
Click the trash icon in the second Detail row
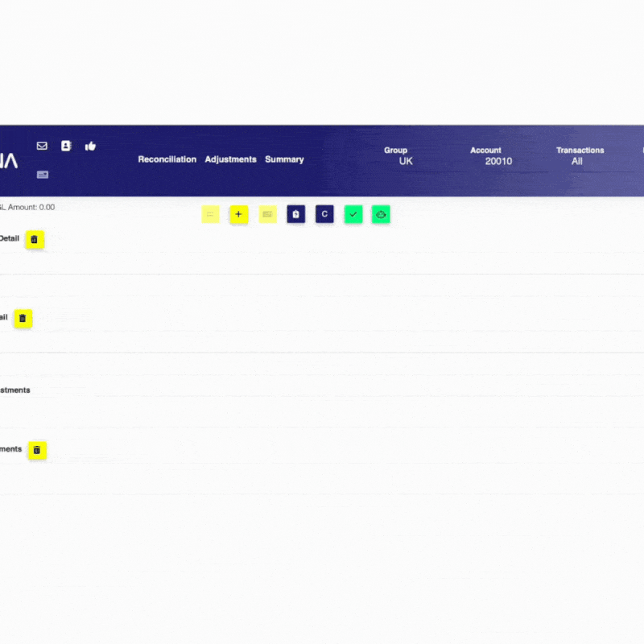[23, 319]
